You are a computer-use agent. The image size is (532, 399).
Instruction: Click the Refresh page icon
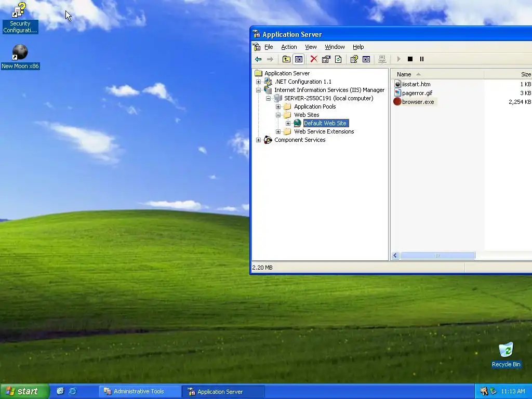click(x=338, y=59)
